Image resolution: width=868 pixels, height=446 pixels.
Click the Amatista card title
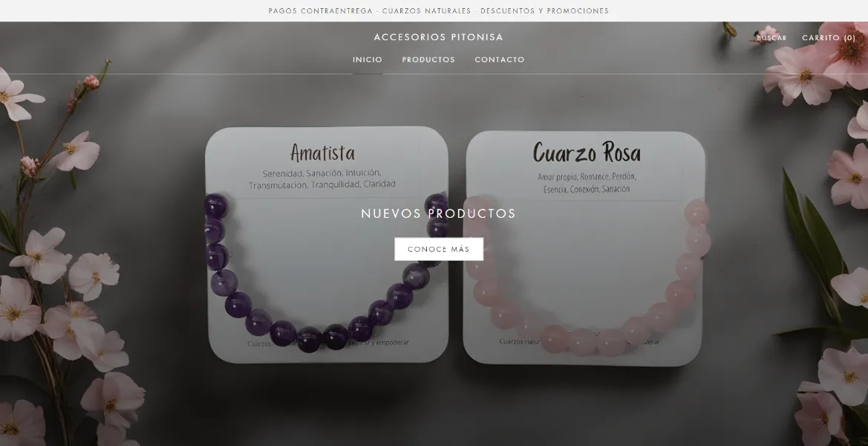(x=322, y=152)
